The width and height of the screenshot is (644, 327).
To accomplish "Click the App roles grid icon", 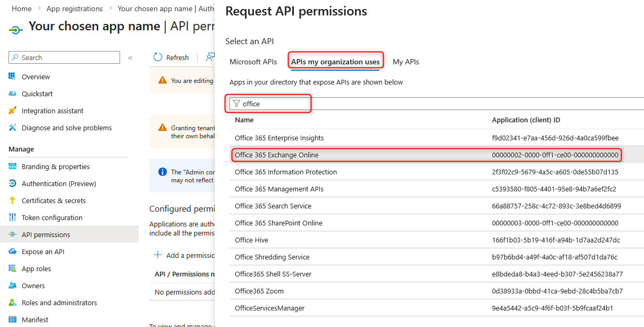I will pyautogui.click(x=12, y=269).
